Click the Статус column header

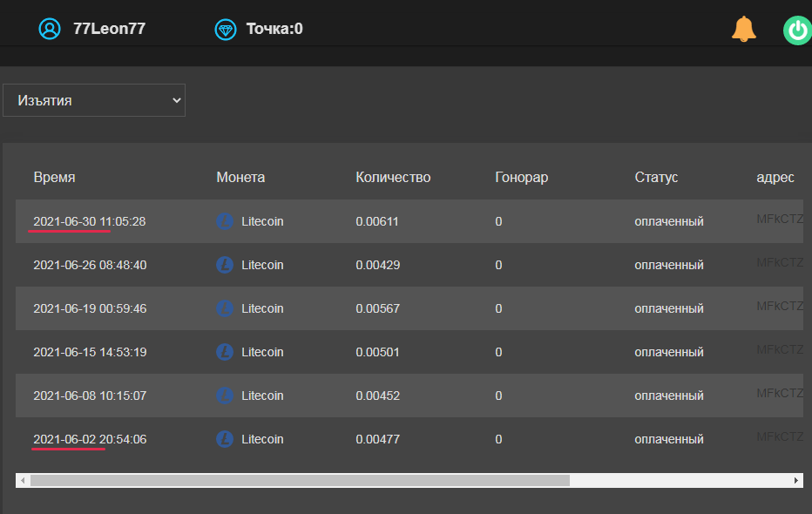pos(656,177)
